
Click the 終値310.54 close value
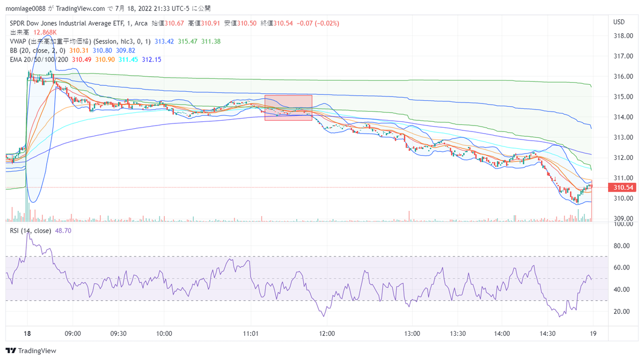(277, 24)
